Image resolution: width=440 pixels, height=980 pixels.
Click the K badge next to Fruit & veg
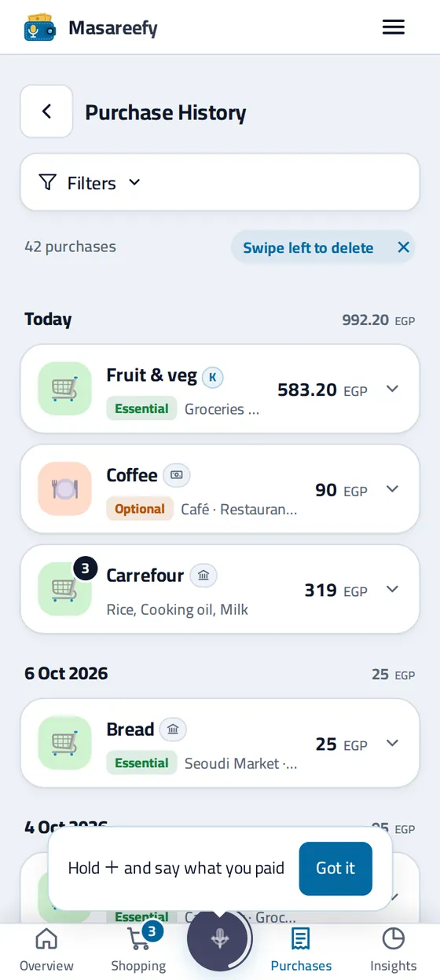(x=213, y=377)
